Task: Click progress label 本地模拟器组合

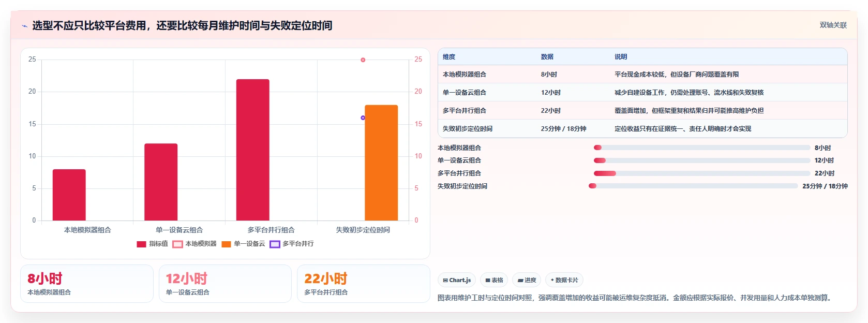Action: (459, 148)
